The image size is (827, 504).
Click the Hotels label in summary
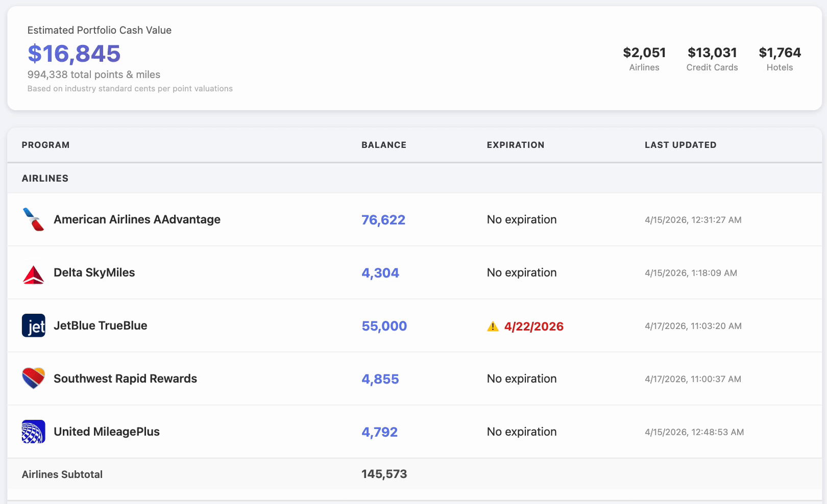(780, 67)
